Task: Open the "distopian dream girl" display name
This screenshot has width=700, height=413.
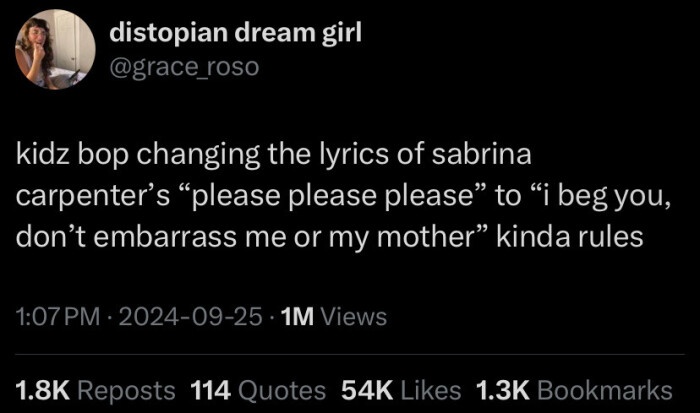Action: 235,34
